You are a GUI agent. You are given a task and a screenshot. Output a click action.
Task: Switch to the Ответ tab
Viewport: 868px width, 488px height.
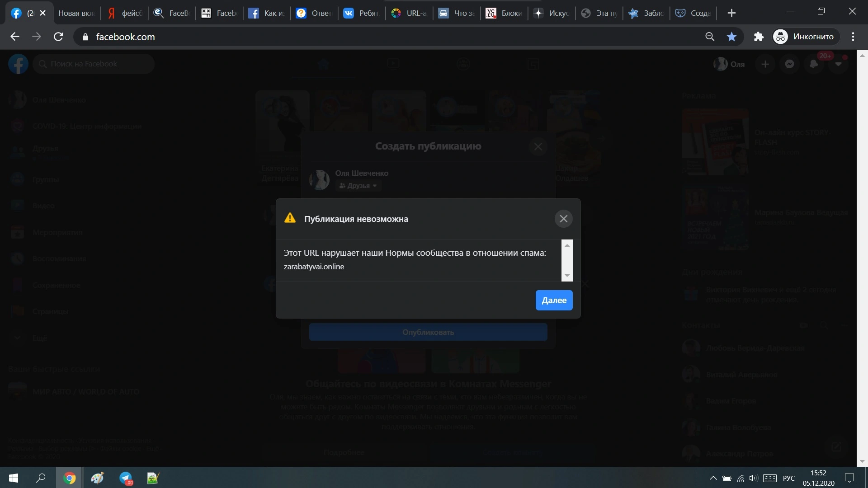(315, 13)
